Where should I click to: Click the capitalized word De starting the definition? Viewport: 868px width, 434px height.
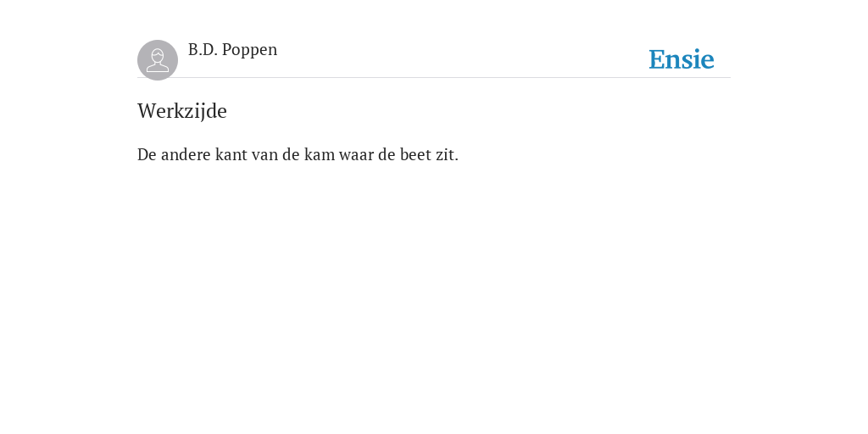[147, 154]
